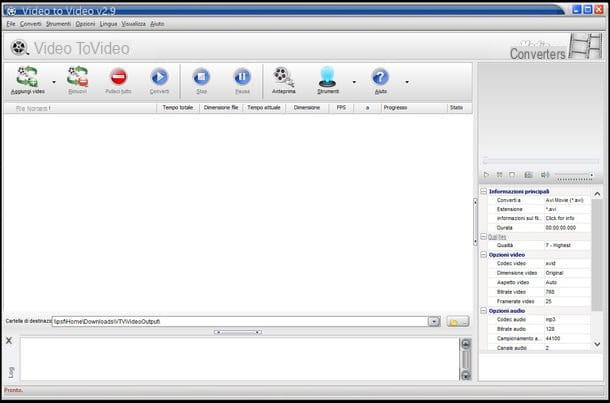The height and width of the screenshot is (403, 610).
Task: Click the Durata value 00:00:00.000
Action: 561,228
